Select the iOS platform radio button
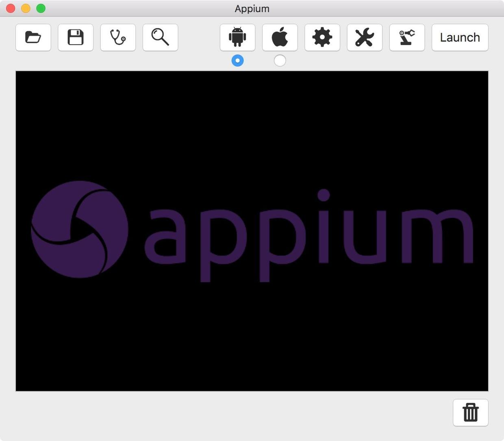Screen dimensions: 504x441 (x=280, y=60)
